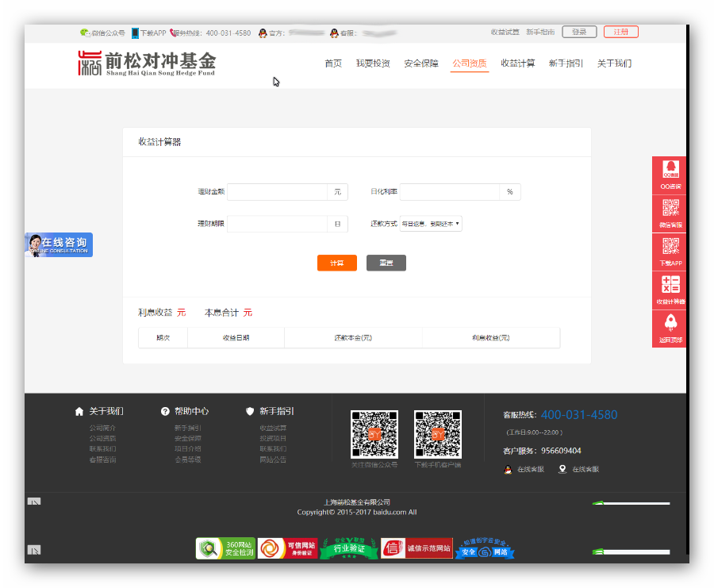Screen dimensions: 714x588
Task: Open the 收益试算 link in top bar
Action: 505,32
